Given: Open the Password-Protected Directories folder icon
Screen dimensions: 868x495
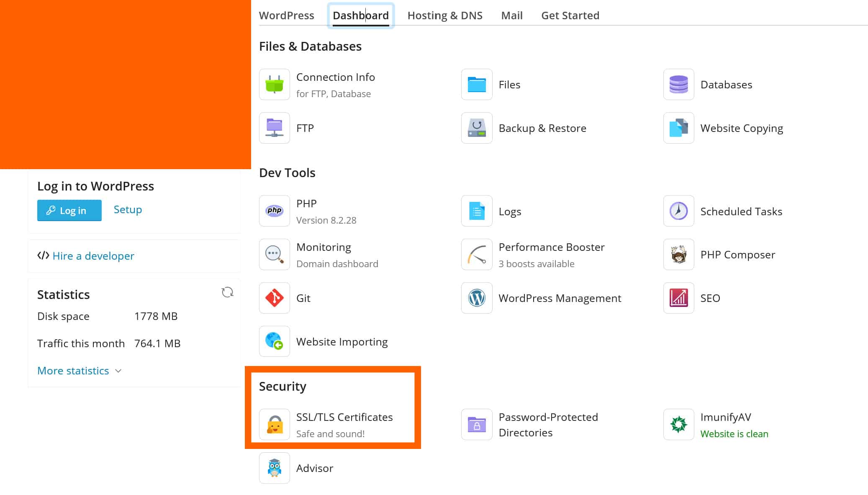Looking at the screenshot, I should (477, 425).
